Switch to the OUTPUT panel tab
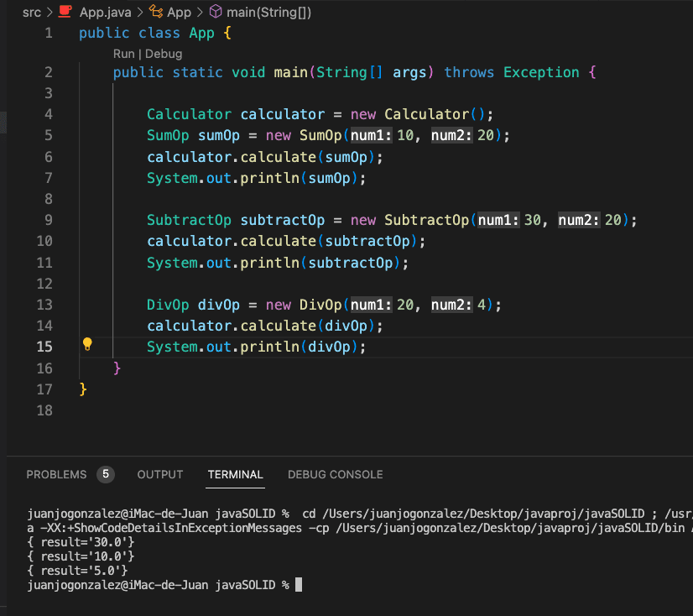693x616 pixels. tap(160, 474)
